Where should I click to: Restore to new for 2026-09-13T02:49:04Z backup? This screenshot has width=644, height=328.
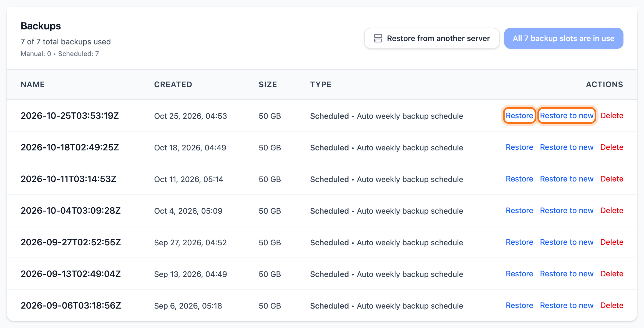tap(567, 274)
